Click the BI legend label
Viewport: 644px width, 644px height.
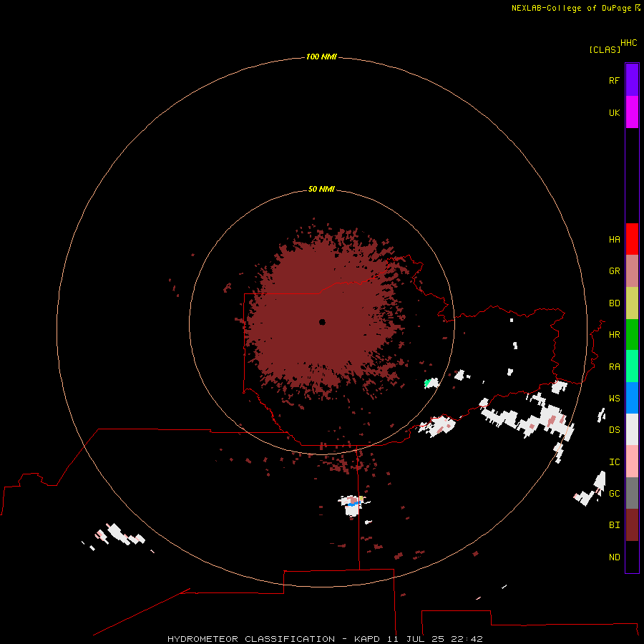(x=614, y=525)
